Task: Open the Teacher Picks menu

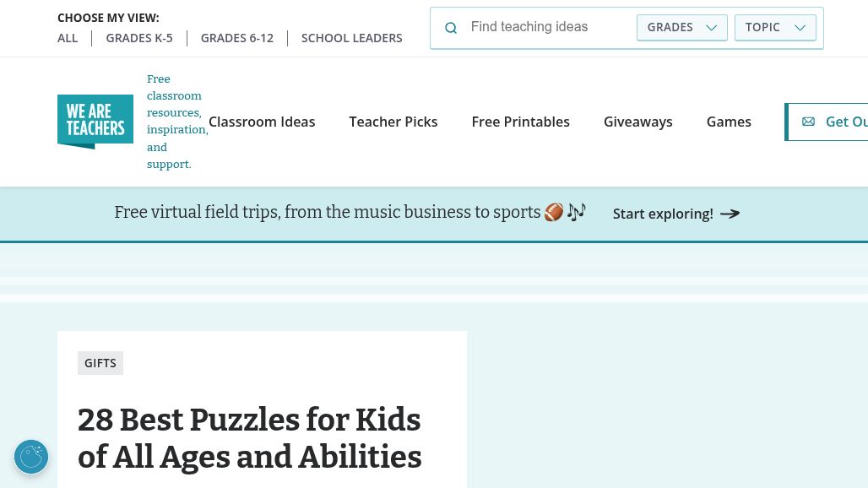Action: coord(393,122)
